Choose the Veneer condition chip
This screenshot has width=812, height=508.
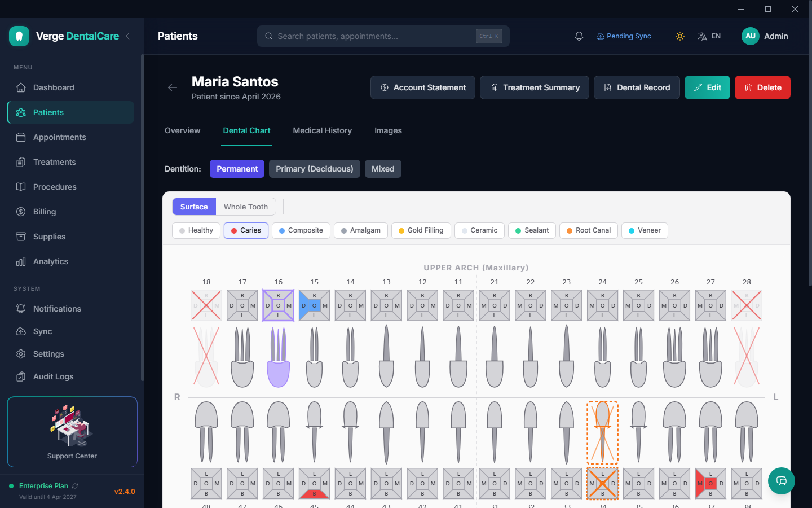645,230
